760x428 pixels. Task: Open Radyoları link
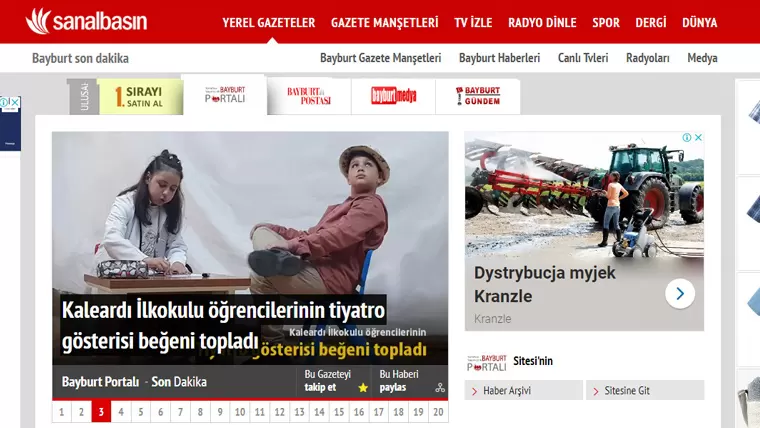click(x=648, y=58)
